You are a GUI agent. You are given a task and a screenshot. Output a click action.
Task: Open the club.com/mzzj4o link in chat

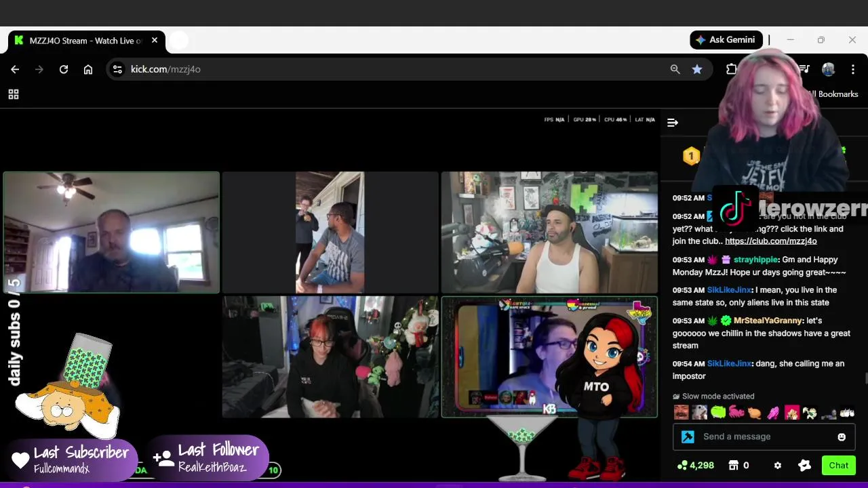(770, 241)
